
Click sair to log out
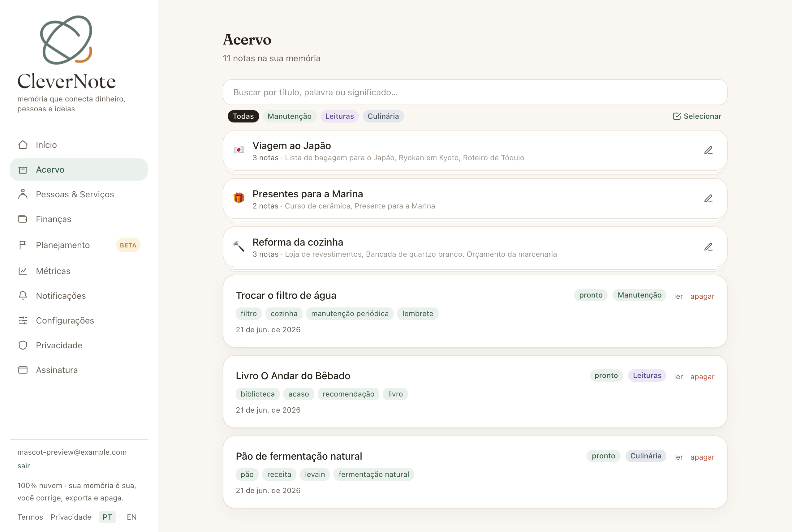pyautogui.click(x=24, y=466)
